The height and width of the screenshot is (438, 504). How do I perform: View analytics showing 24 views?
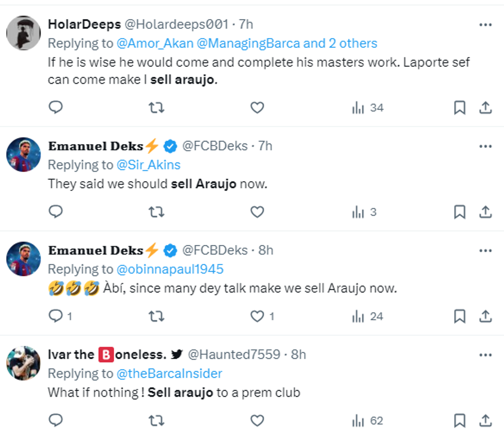point(368,316)
